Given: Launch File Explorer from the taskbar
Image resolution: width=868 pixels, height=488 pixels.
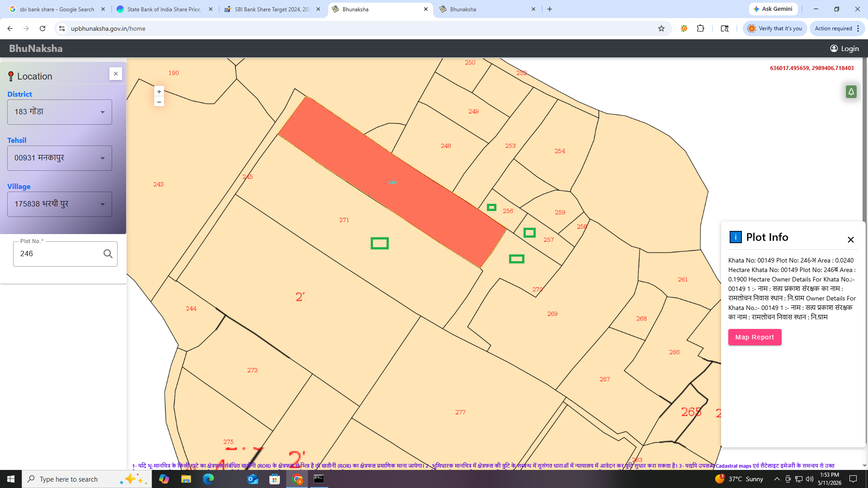Looking at the screenshot, I should click(186, 479).
